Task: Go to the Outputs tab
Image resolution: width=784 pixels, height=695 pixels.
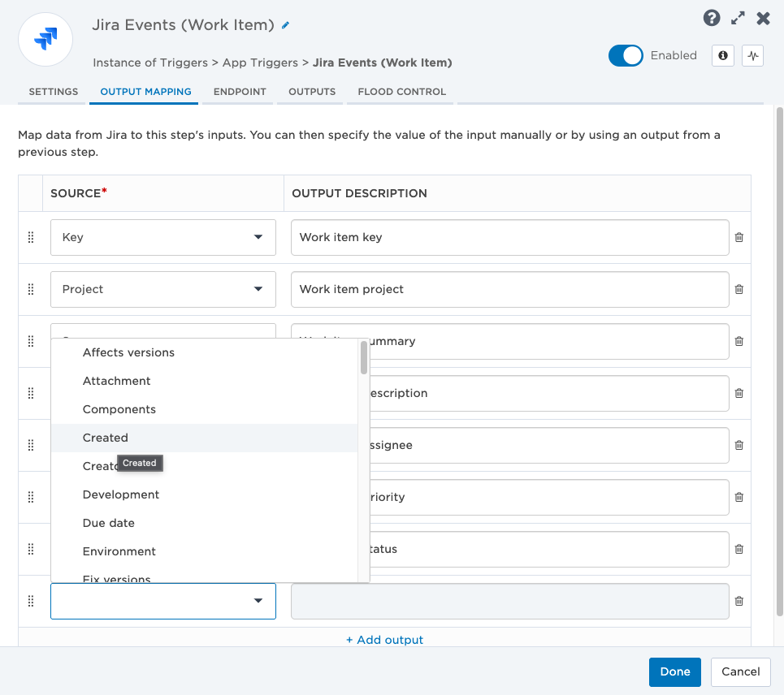Action: pos(312,92)
